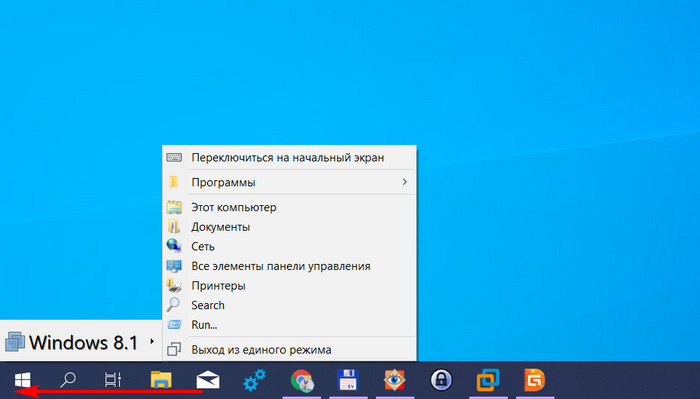Click the magnifier search icon on taskbar
Screen dimensions: 700x399
(68, 380)
